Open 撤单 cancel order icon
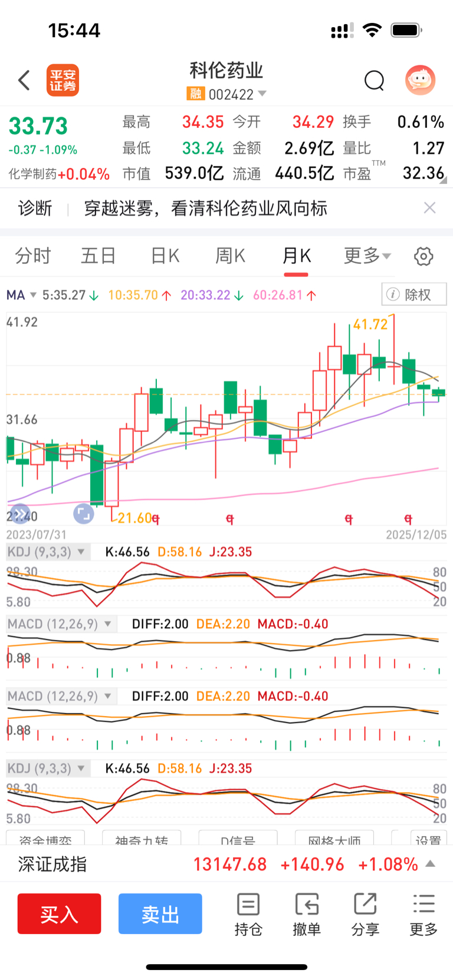Screen dimensions: 453x980 pos(307,915)
